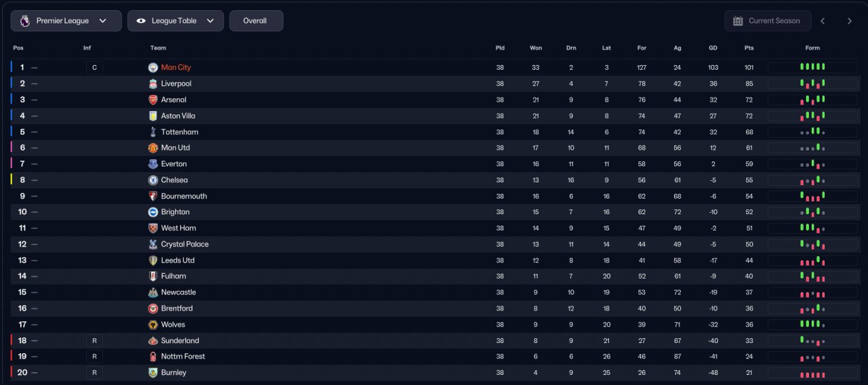868x385 pixels.
Task: Sort the table by GD column header
Action: 713,48
